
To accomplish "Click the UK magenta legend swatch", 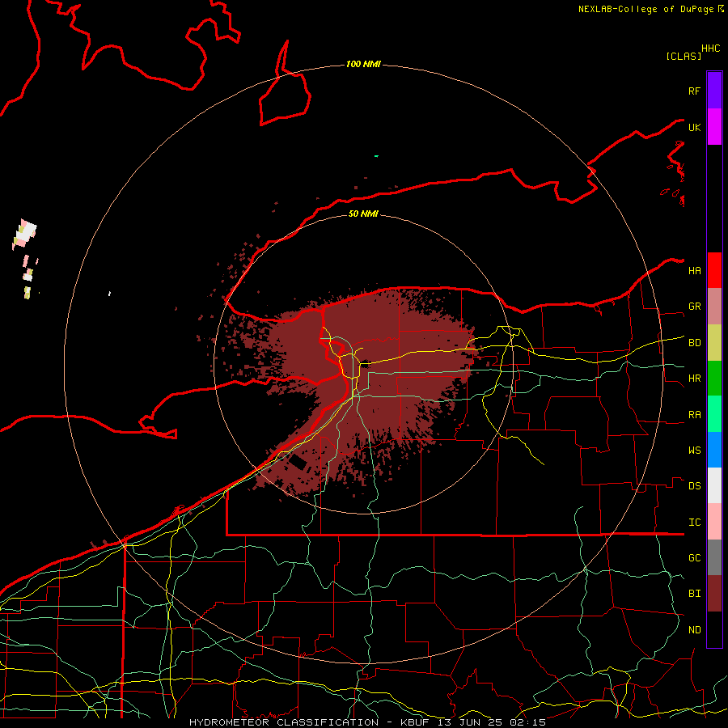I will (x=714, y=127).
